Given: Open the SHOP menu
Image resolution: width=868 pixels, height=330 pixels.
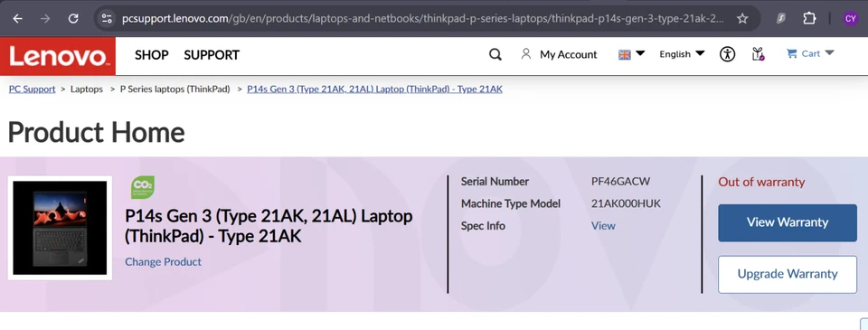Looking at the screenshot, I should point(152,55).
